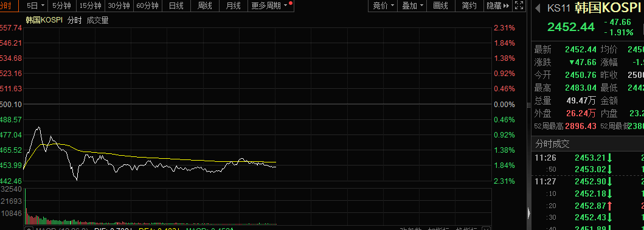Select the :20 trade row at 2452.87

pyautogui.click(x=589, y=206)
